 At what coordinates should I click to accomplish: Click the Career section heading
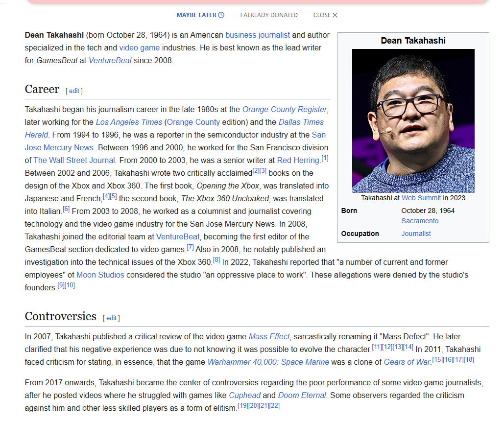coord(42,89)
